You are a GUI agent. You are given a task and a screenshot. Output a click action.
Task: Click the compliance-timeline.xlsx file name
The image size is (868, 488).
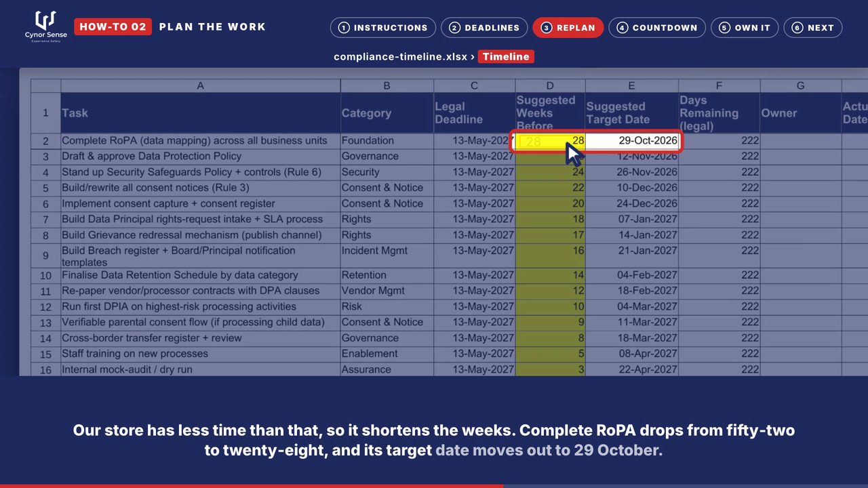400,57
